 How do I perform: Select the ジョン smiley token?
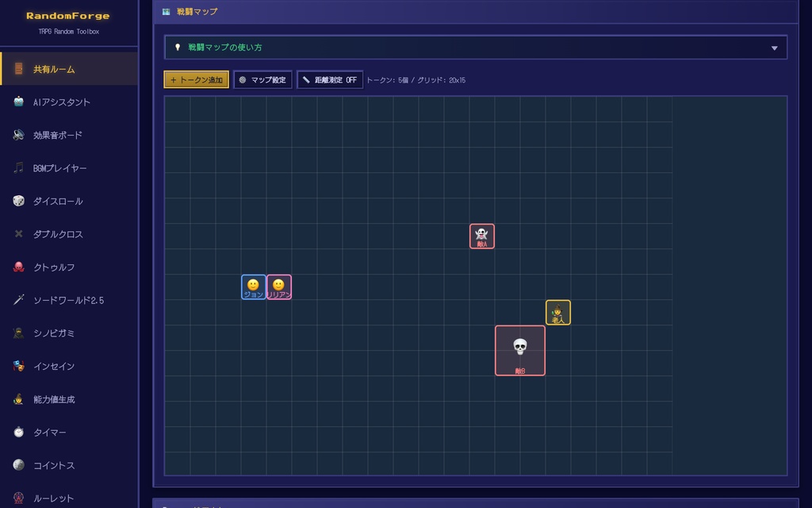(x=253, y=287)
